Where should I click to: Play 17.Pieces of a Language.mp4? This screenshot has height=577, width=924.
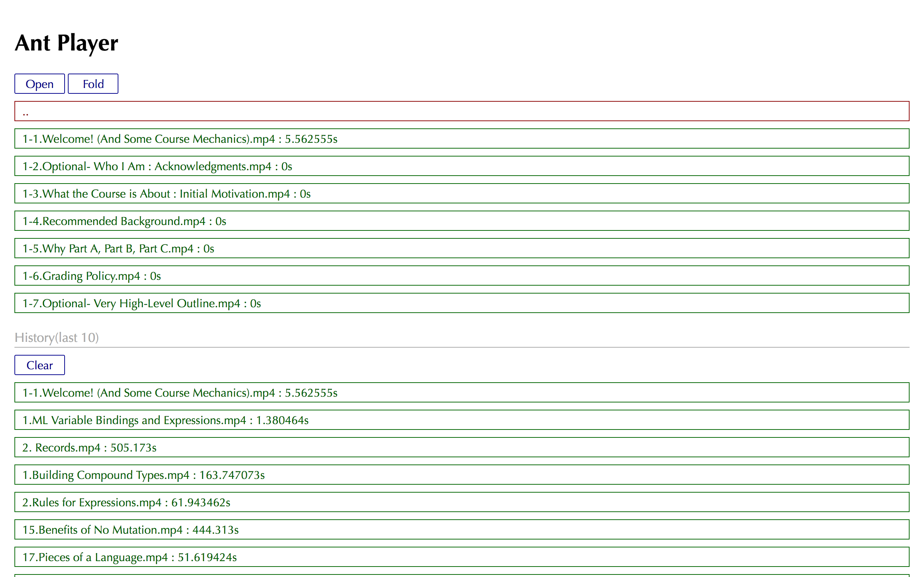click(462, 557)
